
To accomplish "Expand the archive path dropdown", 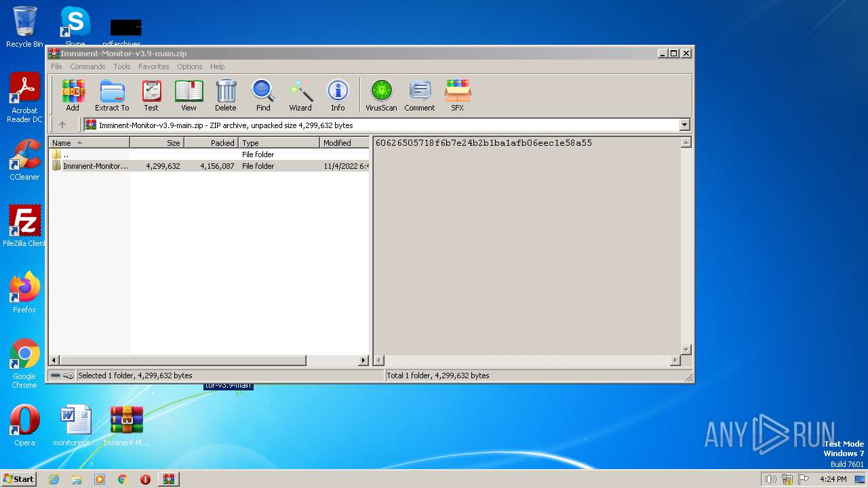I will point(684,125).
